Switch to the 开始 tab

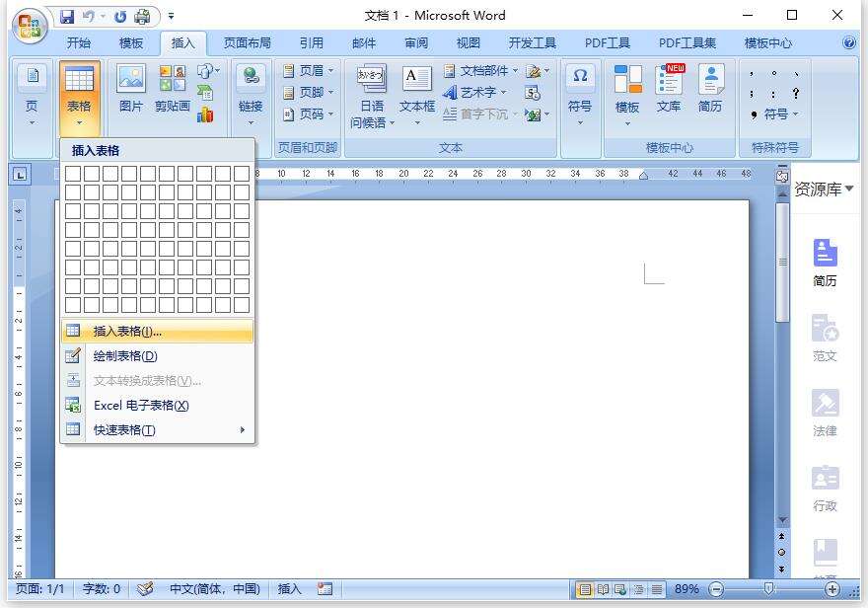(79, 43)
